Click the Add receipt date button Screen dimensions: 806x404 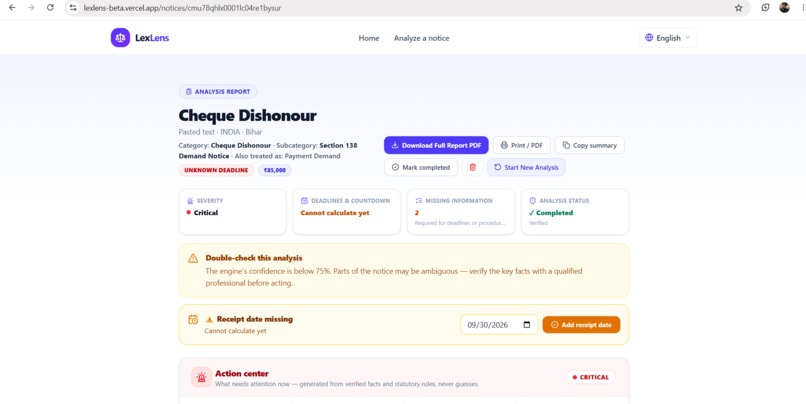581,325
